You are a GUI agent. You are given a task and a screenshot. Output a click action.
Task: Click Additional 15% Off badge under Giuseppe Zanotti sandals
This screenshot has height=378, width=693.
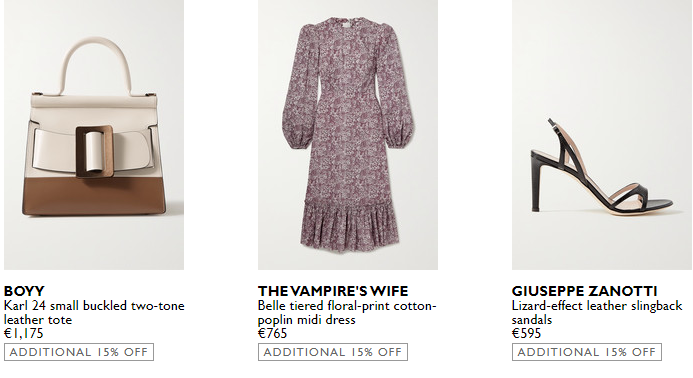tap(587, 352)
